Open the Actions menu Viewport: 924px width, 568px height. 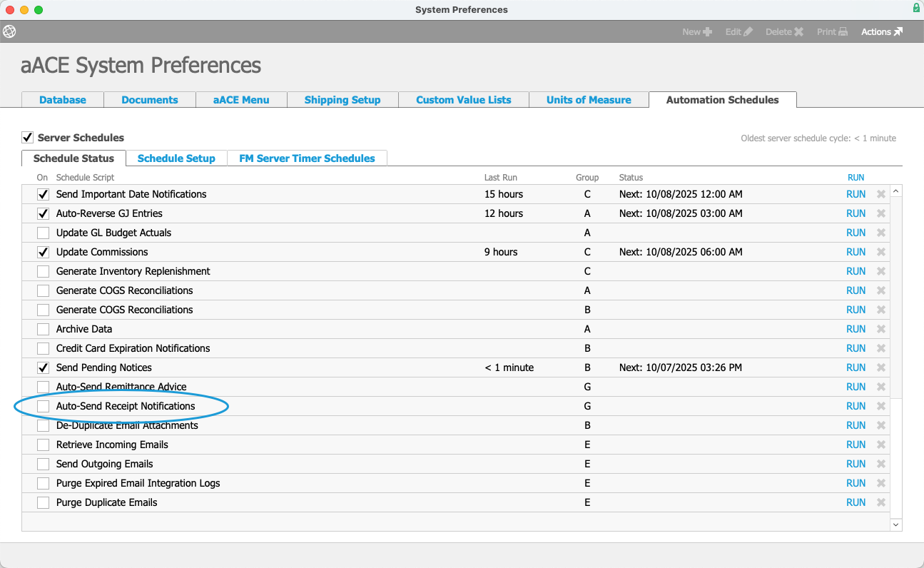click(882, 31)
